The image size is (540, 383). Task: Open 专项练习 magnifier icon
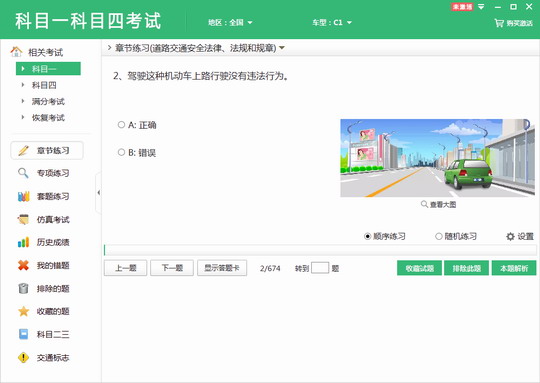point(23,173)
